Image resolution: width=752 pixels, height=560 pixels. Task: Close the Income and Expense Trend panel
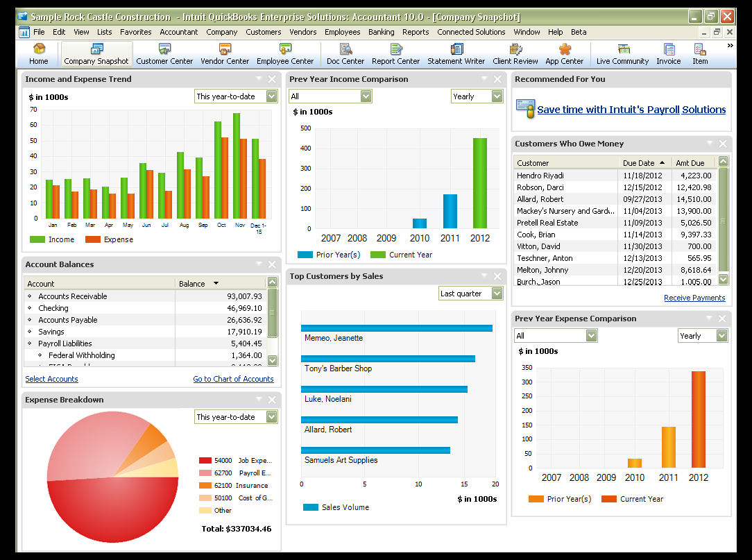tap(272, 79)
